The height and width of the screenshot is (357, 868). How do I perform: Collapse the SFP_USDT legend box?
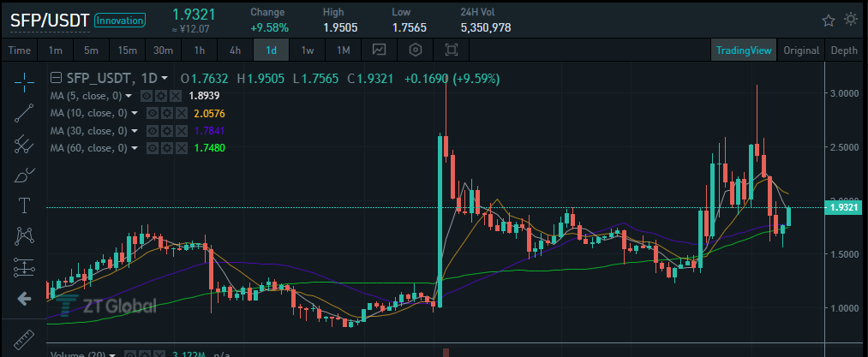(56, 78)
